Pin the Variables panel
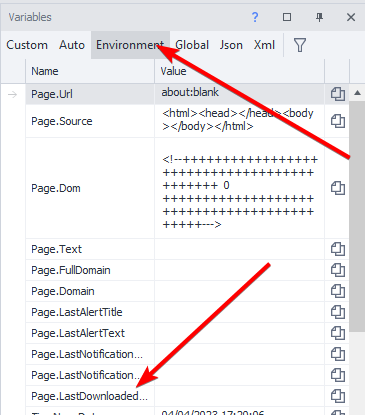 coord(319,17)
